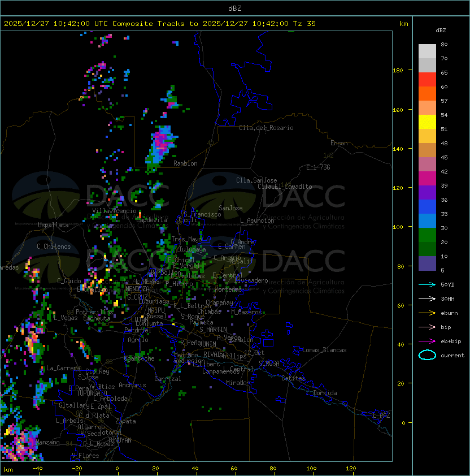Click the Encon place label
The height and width of the screenshot is (476, 470).
tap(339, 143)
